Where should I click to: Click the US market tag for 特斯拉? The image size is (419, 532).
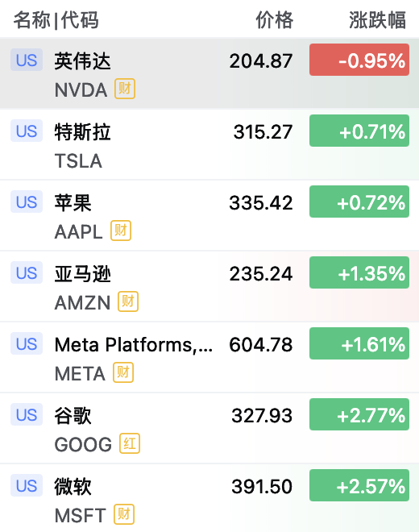coord(27,131)
